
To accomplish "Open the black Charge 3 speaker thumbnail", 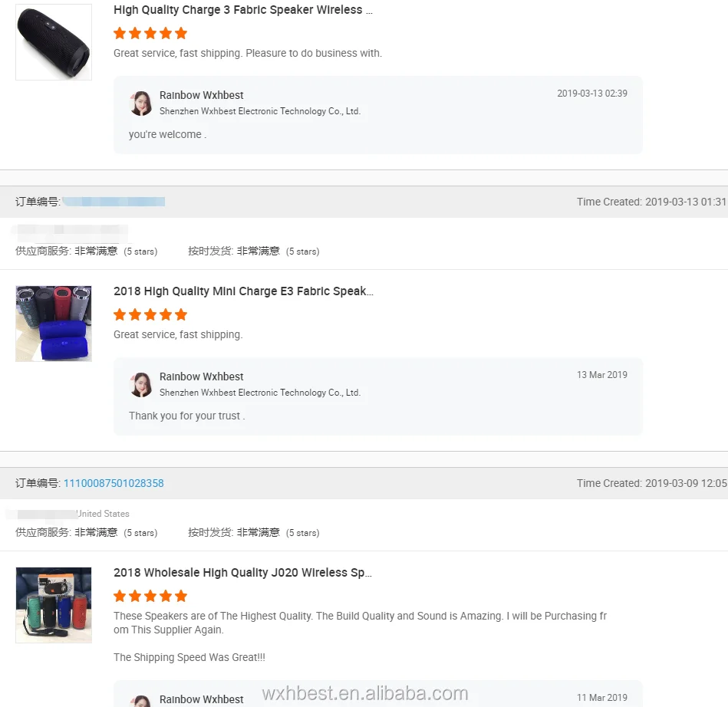I will (54, 42).
